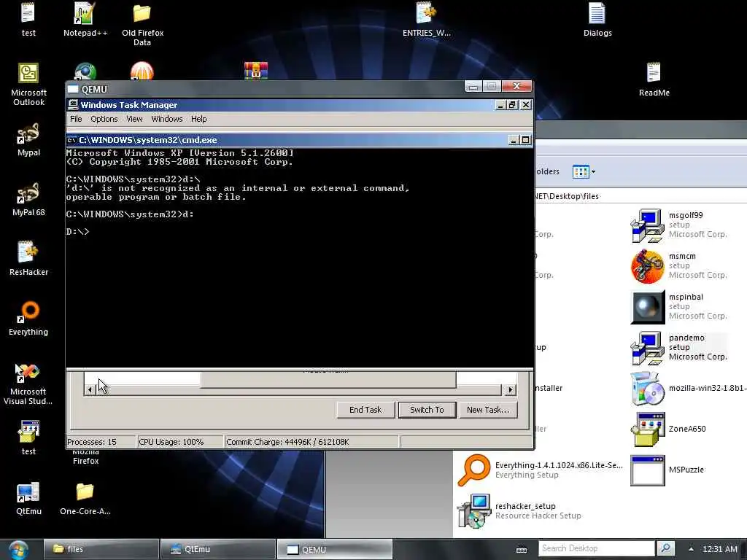The image size is (747, 560).
Task: Click the D:\> prompt line in cmd
Action: tap(77, 232)
